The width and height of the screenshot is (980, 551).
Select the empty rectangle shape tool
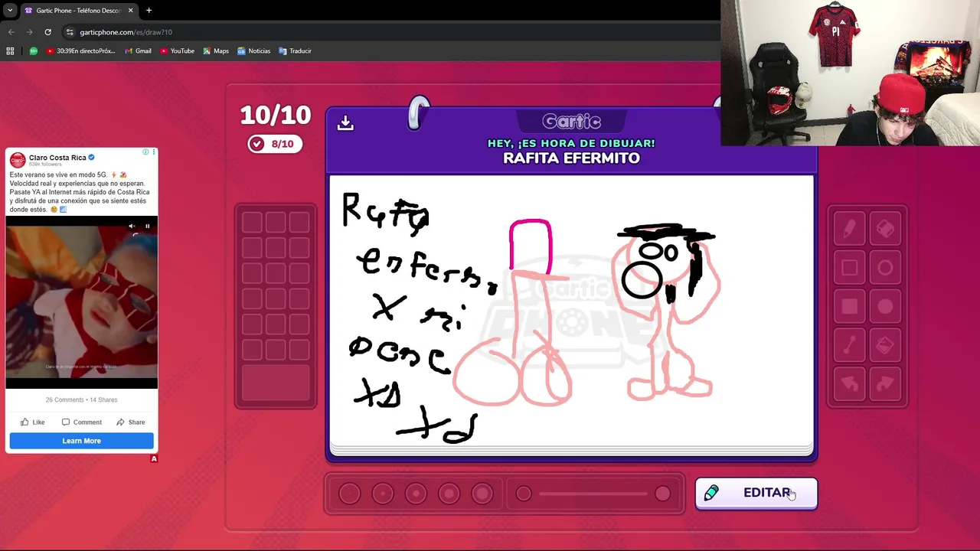849,268
